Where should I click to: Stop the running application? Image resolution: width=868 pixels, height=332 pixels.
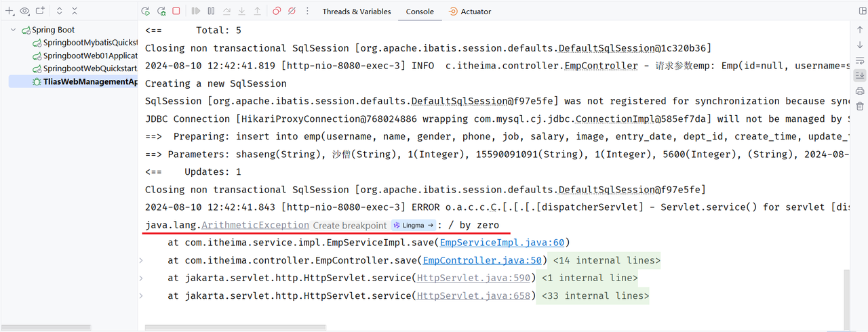[x=176, y=12]
